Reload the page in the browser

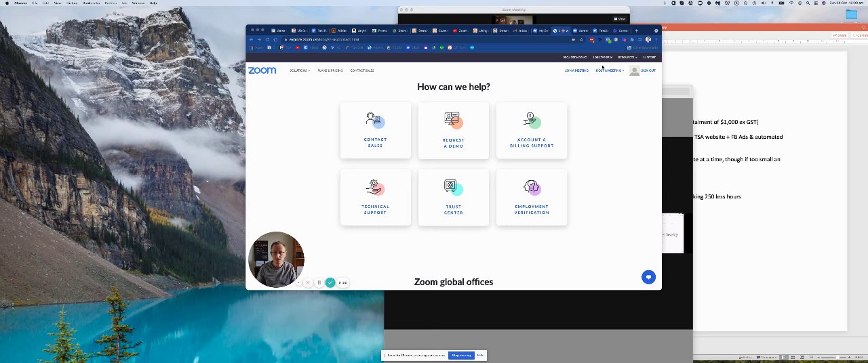267,39
